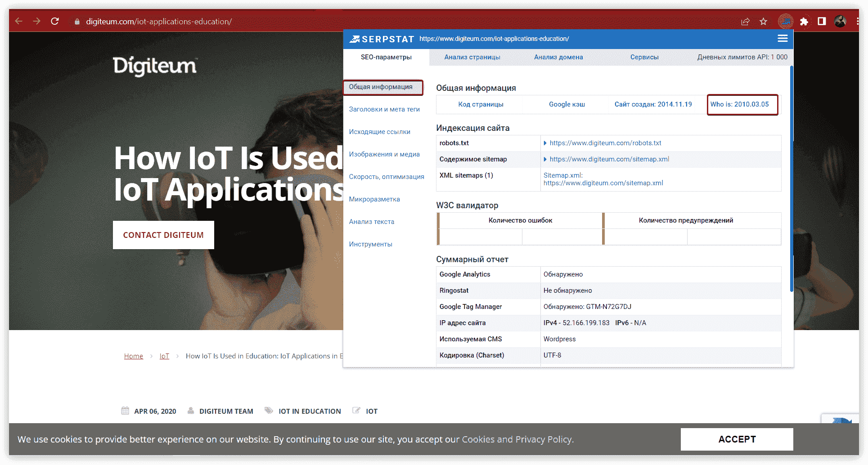Click the page URL in Serpstat header

[494, 39]
